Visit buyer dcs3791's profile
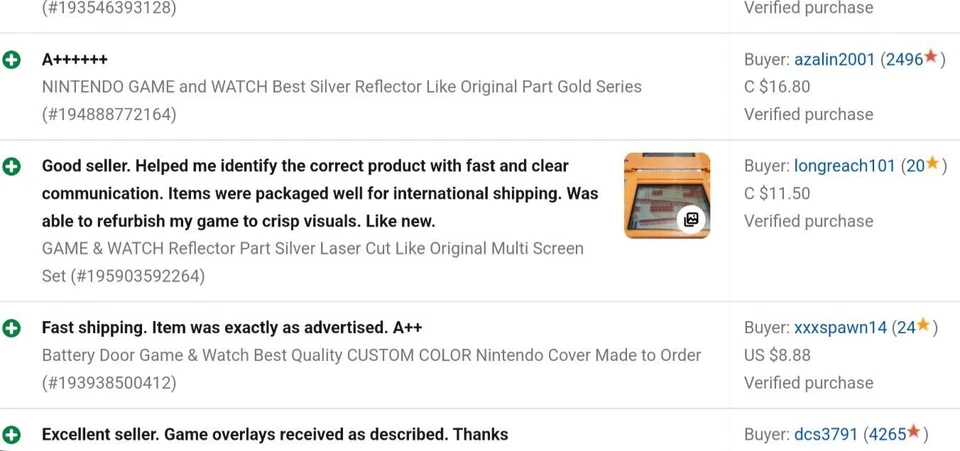 tap(826, 434)
